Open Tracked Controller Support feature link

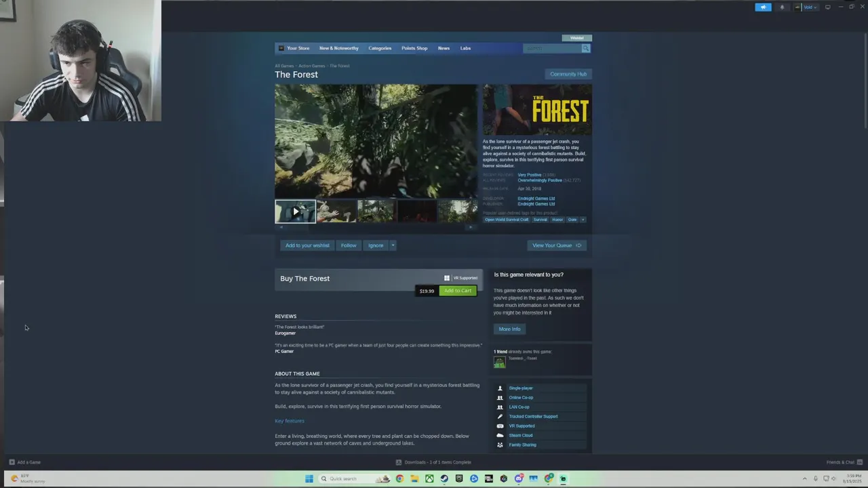click(533, 417)
